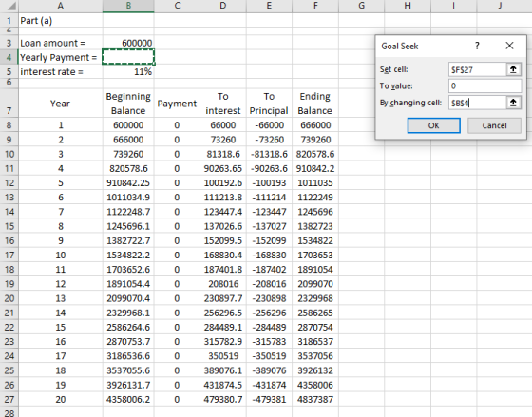Select the Ending Balance column heading cell

click(x=315, y=104)
